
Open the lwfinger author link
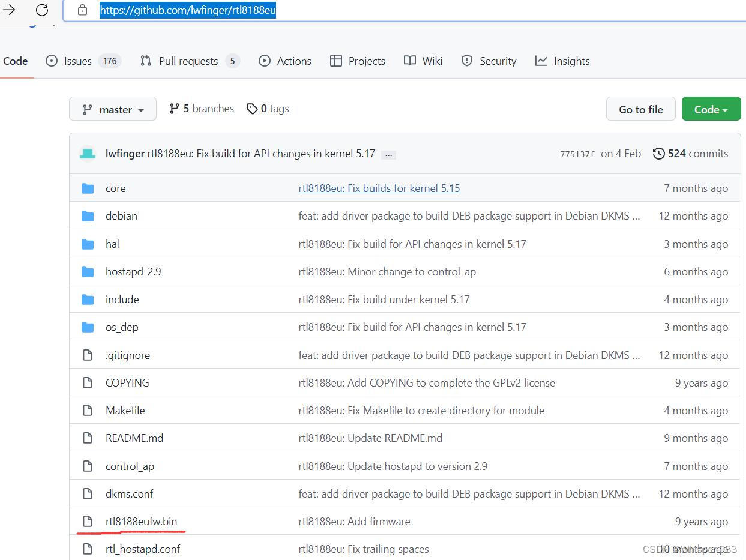coord(125,154)
